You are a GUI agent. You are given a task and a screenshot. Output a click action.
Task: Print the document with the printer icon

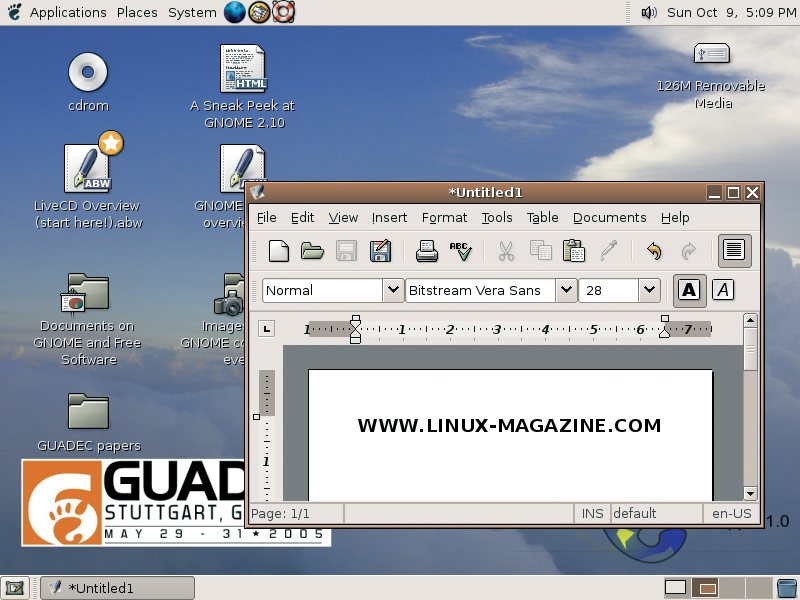click(x=427, y=251)
